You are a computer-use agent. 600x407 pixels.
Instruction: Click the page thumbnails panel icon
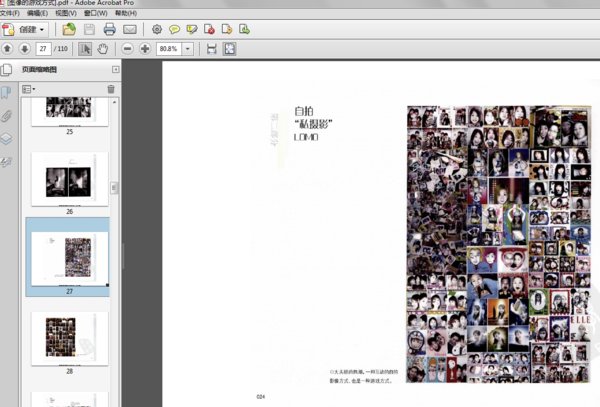point(7,70)
